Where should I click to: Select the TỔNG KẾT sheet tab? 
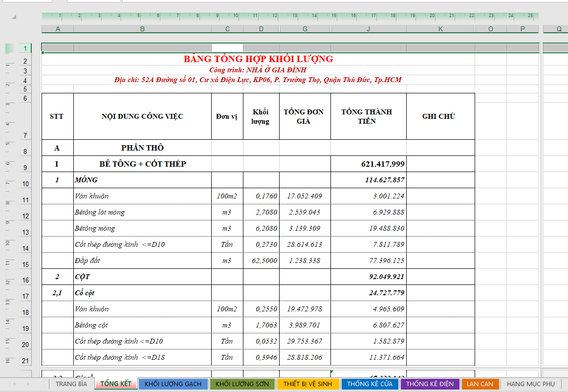116,384
